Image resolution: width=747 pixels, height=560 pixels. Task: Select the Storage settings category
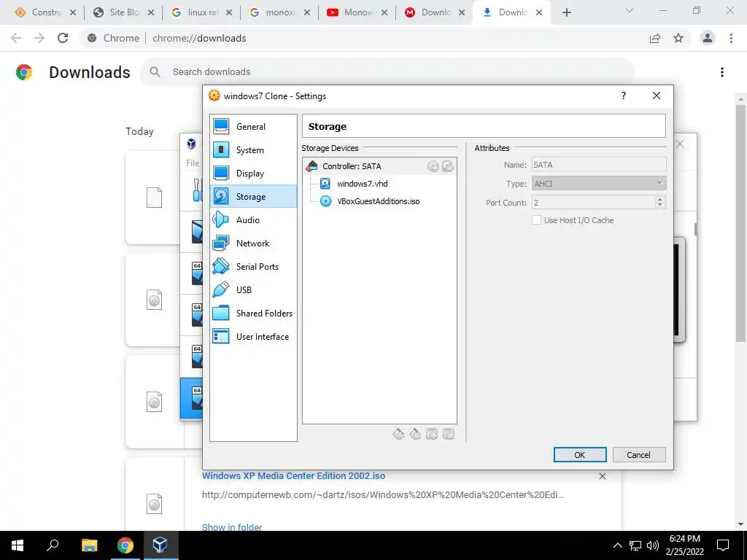tap(253, 196)
